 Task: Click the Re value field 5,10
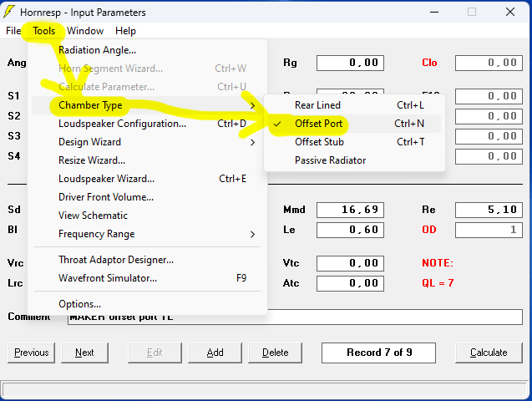(x=489, y=210)
